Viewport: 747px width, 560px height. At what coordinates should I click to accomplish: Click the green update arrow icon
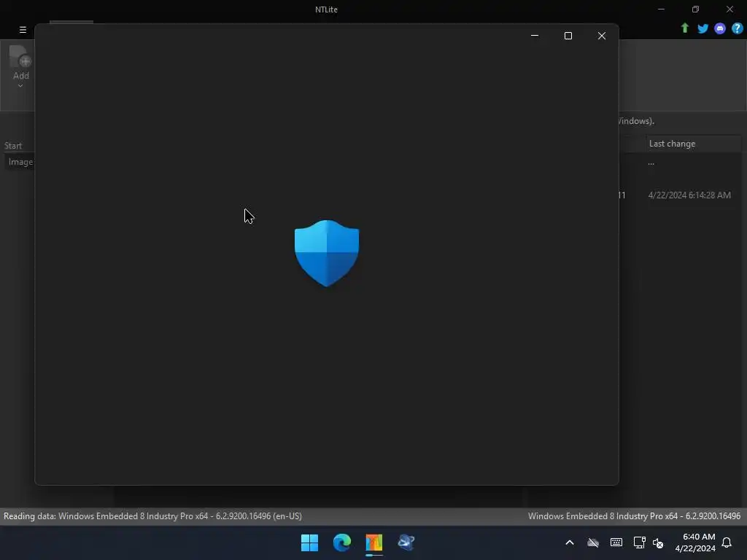[684, 28]
